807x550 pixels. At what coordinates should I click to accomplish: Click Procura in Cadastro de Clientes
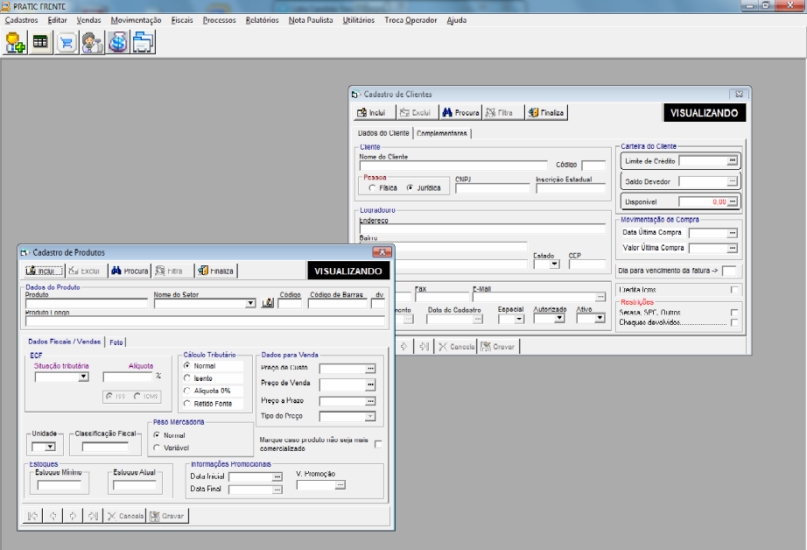coord(461,113)
